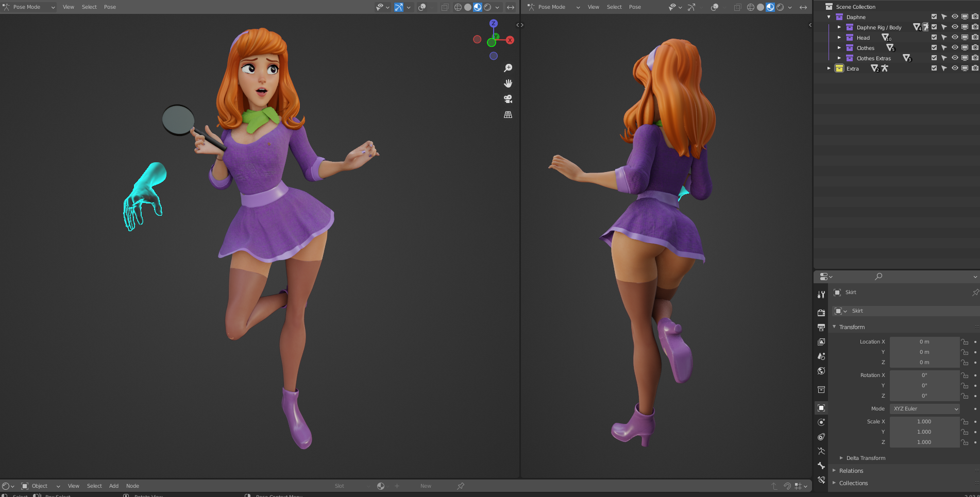Click the pan hand icon in left viewport

point(508,83)
